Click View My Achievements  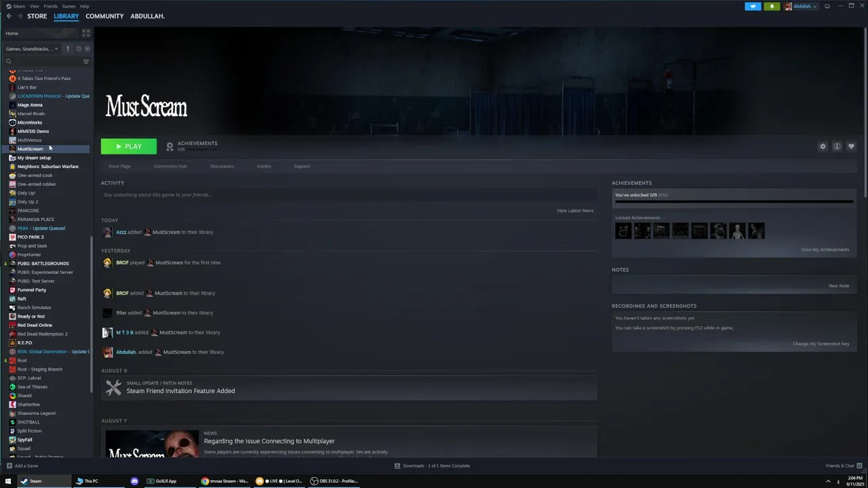[825, 249]
